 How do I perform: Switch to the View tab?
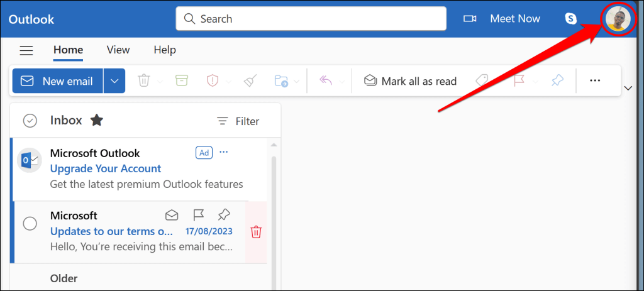[x=118, y=50]
